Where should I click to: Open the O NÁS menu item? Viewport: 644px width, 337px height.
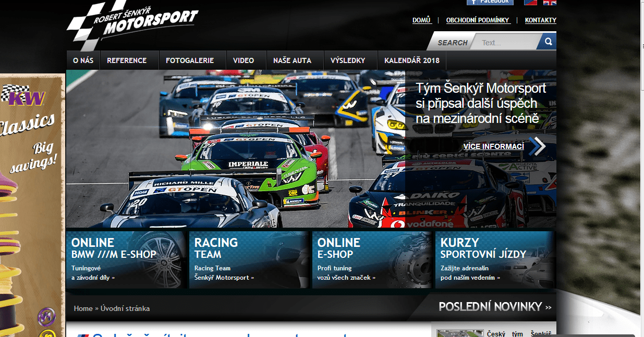(83, 60)
